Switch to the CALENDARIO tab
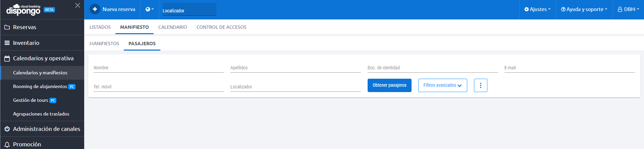This screenshot has width=644, height=149. pyautogui.click(x=173, y=27)
